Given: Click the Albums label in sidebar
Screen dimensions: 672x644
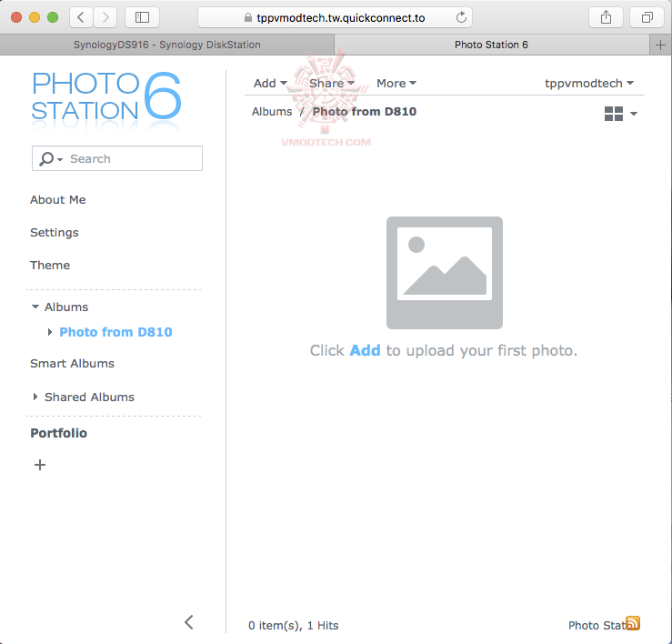Looking at the screenshot, I should [66, 307].
